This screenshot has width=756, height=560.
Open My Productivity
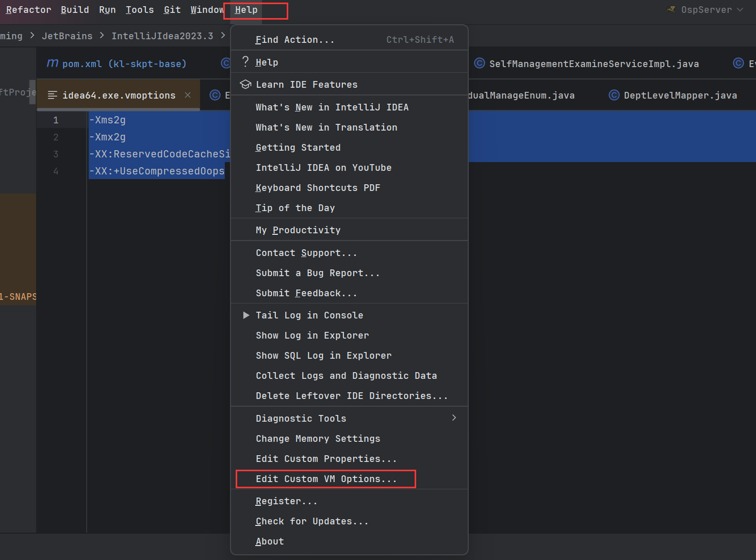349,230
